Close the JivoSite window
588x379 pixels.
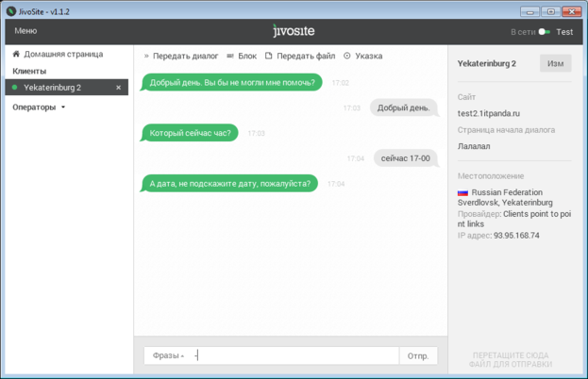[x=572, y=12]
